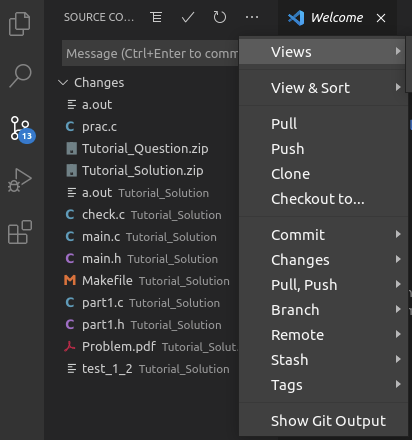
Task: Select the Source Control icon with badge
Action: coord(22,129)
